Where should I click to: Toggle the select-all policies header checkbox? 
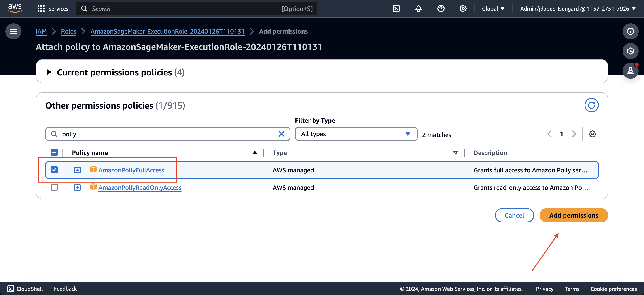point(54,152)
